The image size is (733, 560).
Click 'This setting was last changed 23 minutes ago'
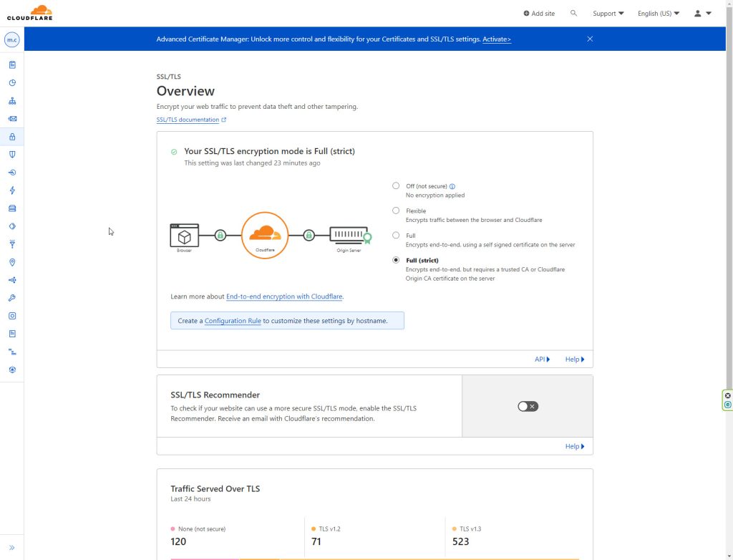tap(252, 163)
